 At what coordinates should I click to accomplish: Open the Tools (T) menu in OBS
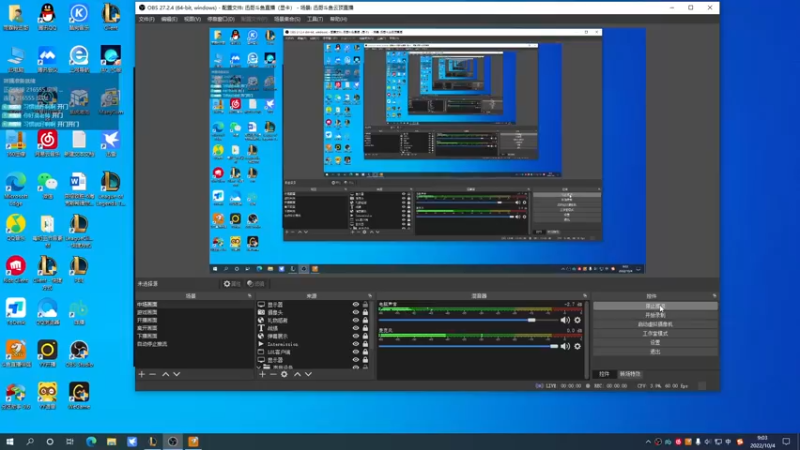315,19
